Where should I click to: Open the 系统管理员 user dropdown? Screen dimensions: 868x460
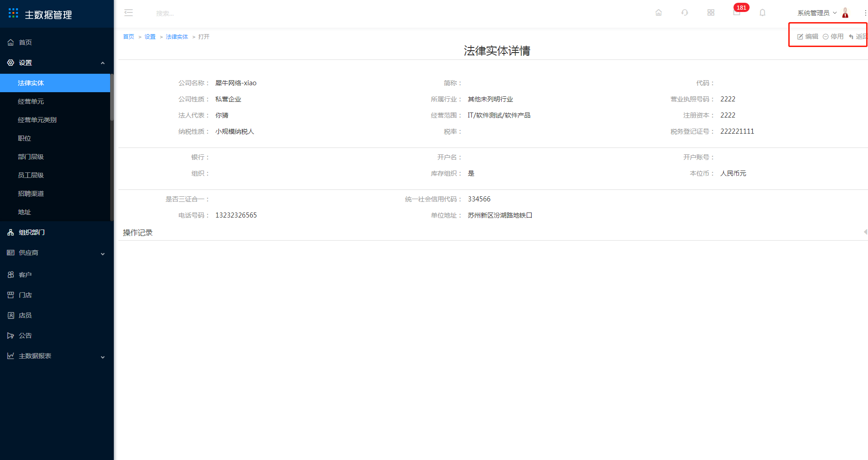pos(817,13)
